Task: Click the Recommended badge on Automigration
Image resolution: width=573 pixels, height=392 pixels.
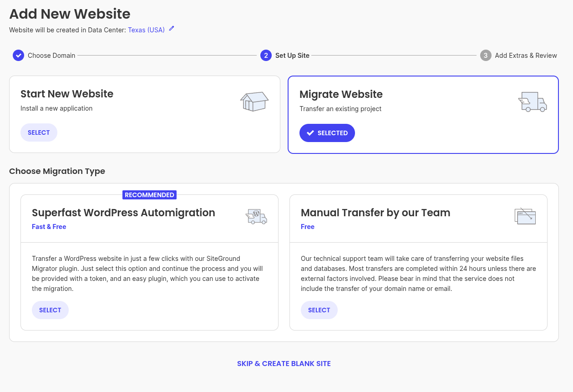Action: [x=149, y=195]
